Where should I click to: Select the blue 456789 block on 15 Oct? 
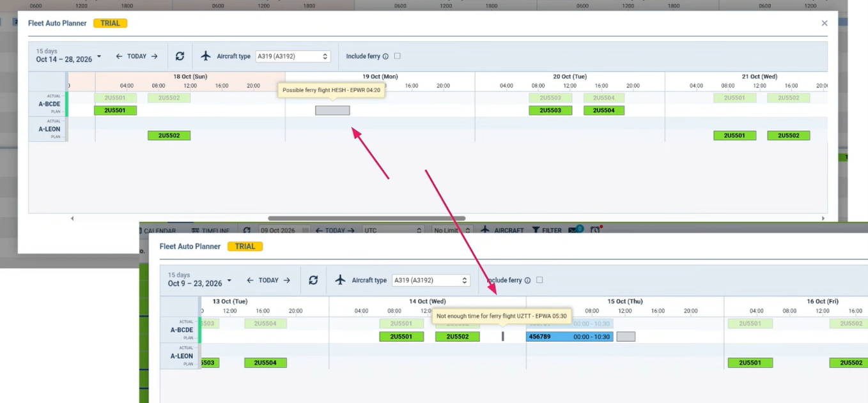570,337
